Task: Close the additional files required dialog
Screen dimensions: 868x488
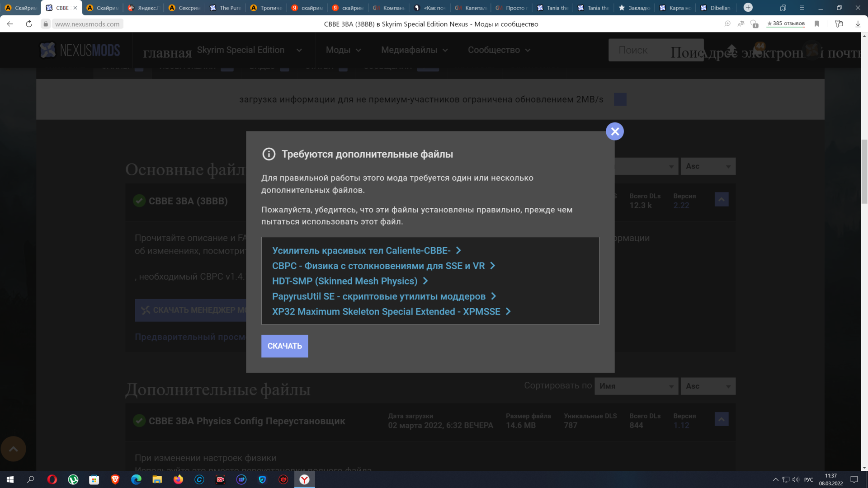Action: (x=614, y=131)
